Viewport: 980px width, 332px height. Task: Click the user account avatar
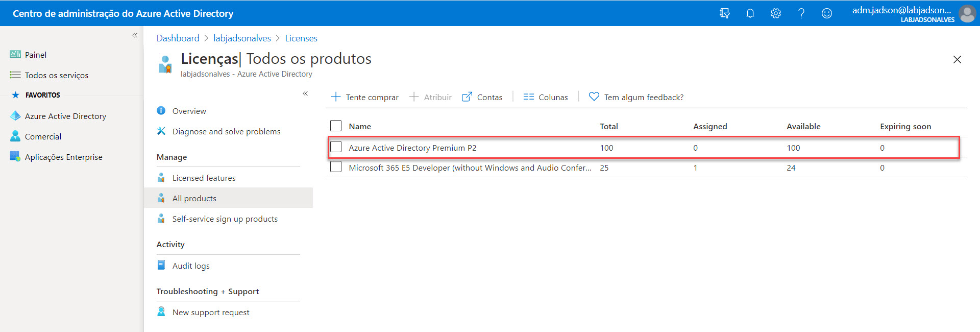coord(967,14)
